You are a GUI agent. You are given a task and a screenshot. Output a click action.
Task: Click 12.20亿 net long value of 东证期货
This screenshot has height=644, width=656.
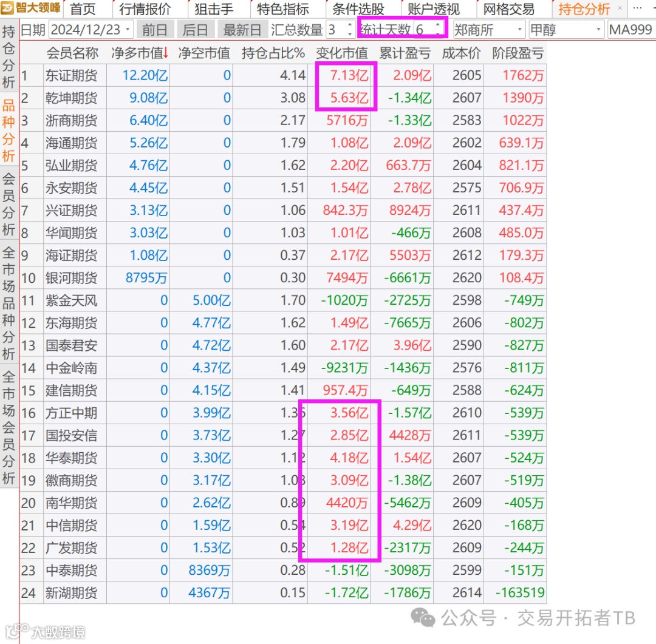(x=145, y=75)
